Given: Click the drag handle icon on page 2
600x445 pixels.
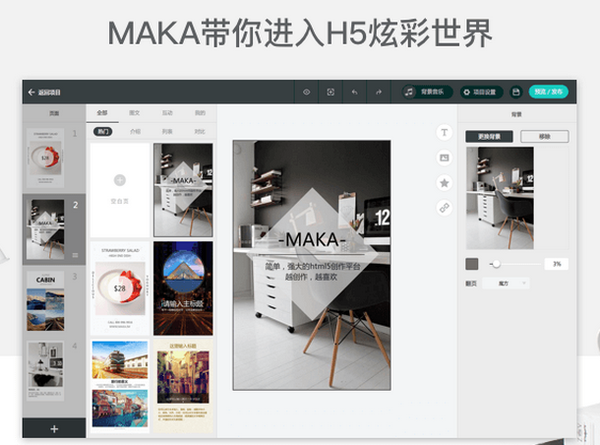Looking at the screenshot, I should pyautogui.click(x=75, y=255).
